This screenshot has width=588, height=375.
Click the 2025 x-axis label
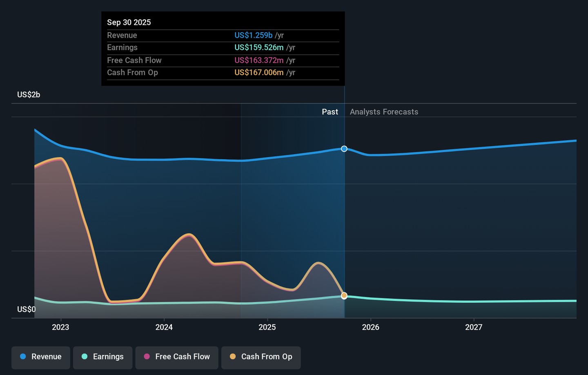click(267, 327)
